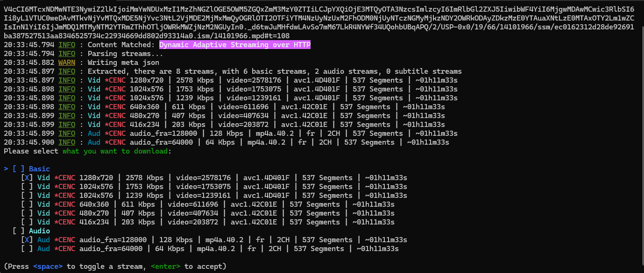Click the <space> key hint
The width and height of the screenshot is (644, 273).
48,266
